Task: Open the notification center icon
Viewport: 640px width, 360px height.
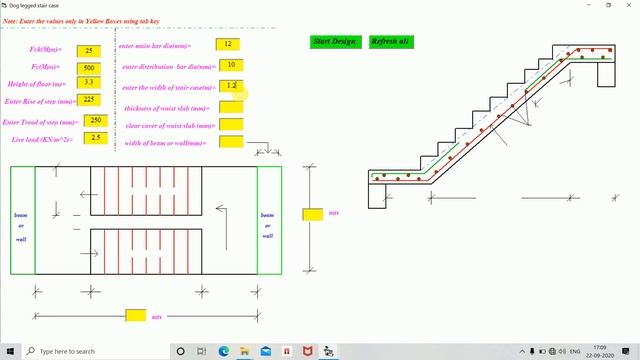Action: click(625, 351)
